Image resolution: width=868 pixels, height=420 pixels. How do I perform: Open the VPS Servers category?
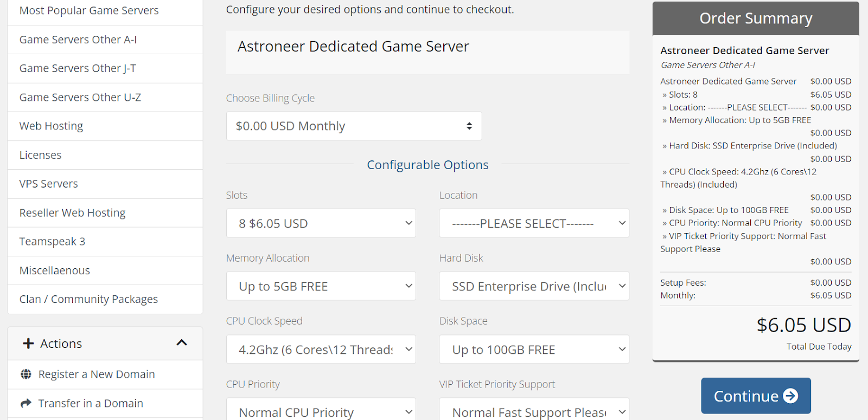click(105, 184)
